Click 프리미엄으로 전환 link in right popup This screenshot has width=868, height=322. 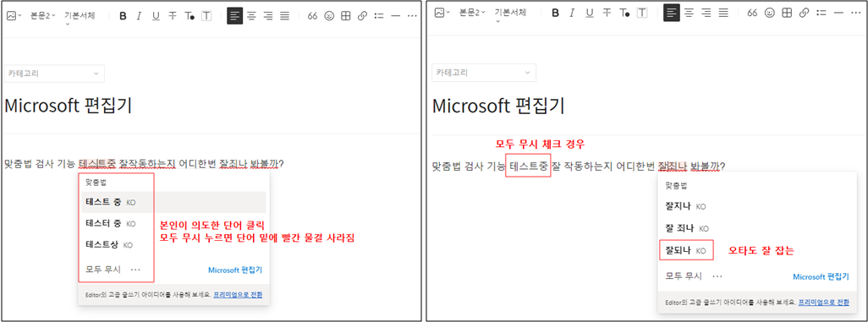[x=824, y=302]
